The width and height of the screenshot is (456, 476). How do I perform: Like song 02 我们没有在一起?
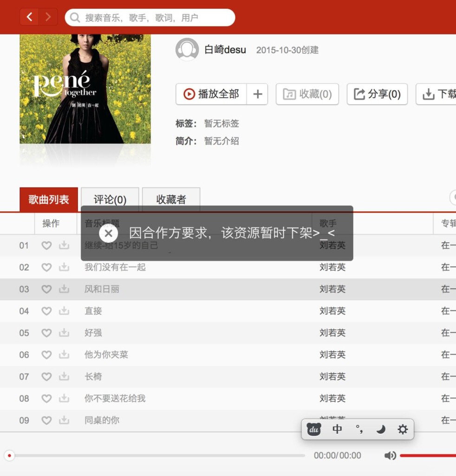46,267
